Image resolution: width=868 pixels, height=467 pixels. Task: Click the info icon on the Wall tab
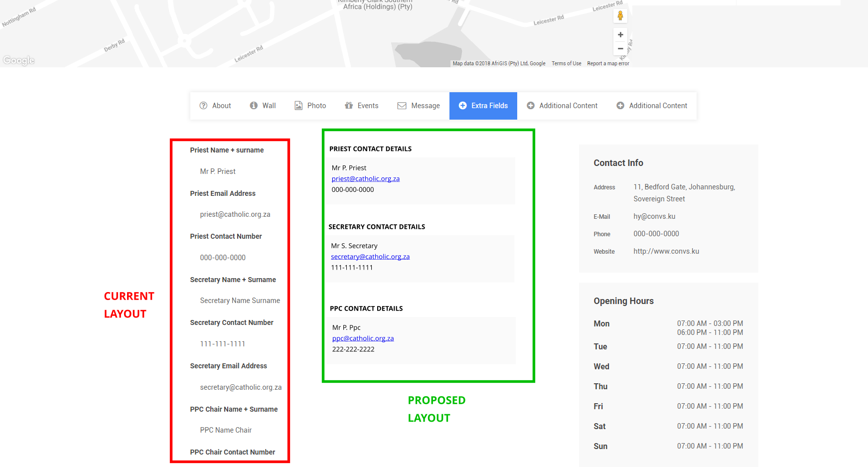coord(254,105)
